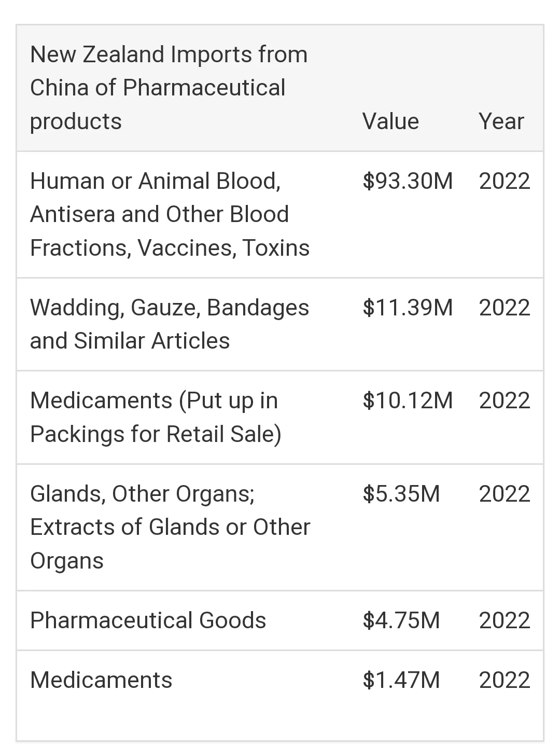Click the $1.47M value cell
This screenshot has height=746, width=560.
[401, 680]
